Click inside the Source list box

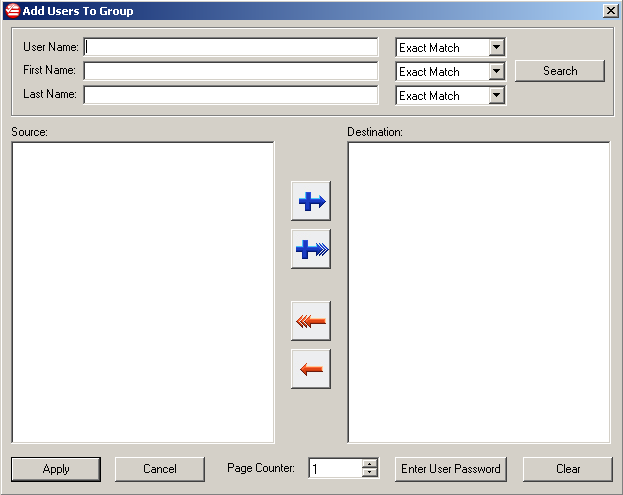click(143, 292)
